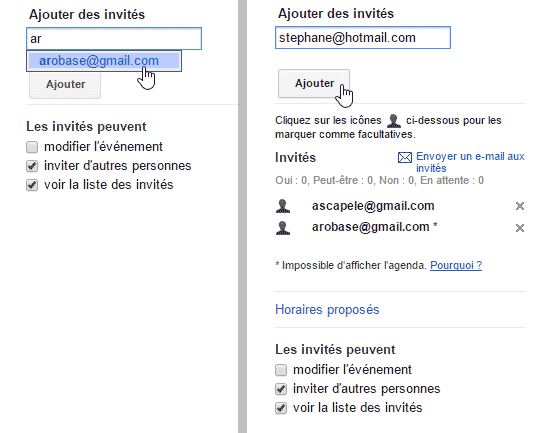Image resolution: width=548 pixels, height=433 pixels.
Task: Uncheck right 'inviter d'autres personnes' checkbox
Action: pyautogui.click(x=281, y=389)
